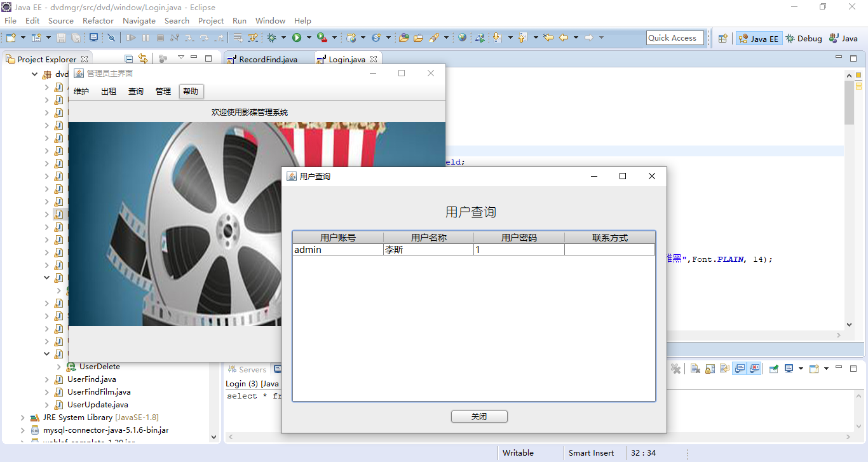
Task: Open the Refactor menu
Action: [x=98, y=21]
